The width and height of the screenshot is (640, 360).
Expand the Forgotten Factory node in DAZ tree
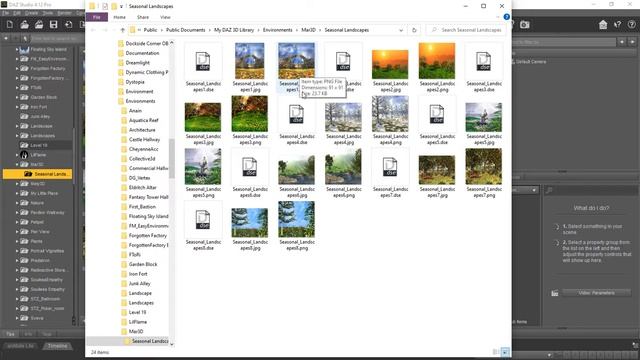point(17,69)
